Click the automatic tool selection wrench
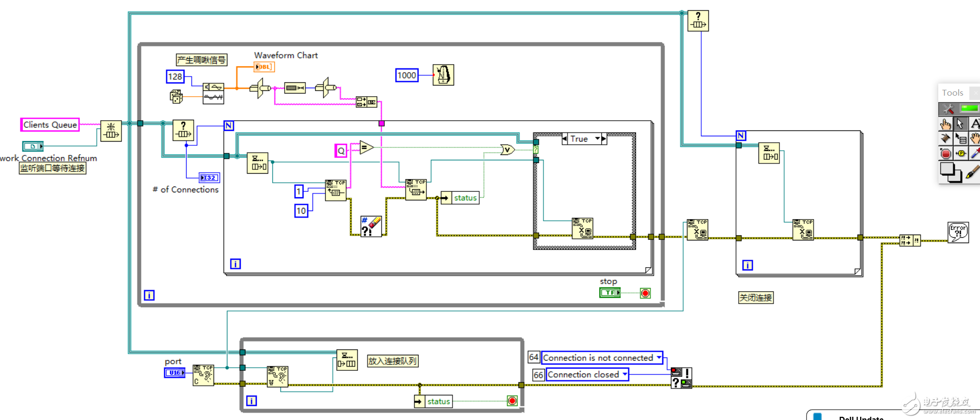Image resolution: width=980 pixels, height=420 pixels. 948,109
